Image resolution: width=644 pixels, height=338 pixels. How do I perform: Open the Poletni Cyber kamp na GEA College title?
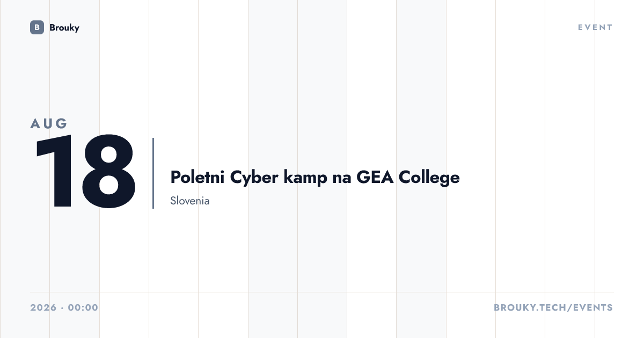[315, 177]
